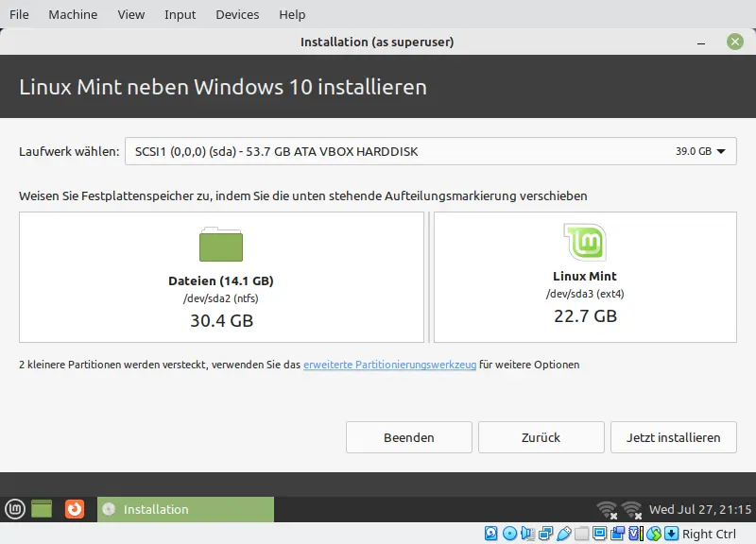Viewport: 756px width, 544px height.
Task: Click the Installation (as superuser) title bar
Action: pyautogui.click(x=377, y=42)
